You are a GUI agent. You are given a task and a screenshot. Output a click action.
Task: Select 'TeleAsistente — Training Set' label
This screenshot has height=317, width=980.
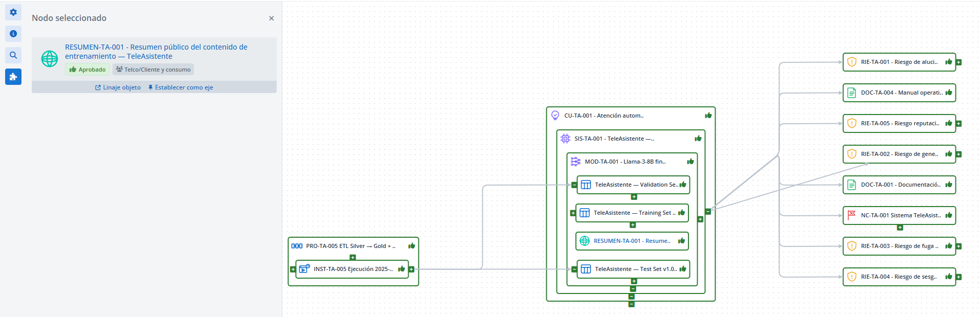pos(634,213)
